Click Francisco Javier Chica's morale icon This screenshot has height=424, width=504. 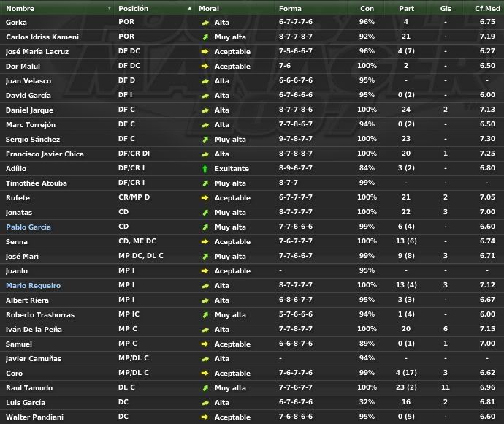[x=205, y=154]
